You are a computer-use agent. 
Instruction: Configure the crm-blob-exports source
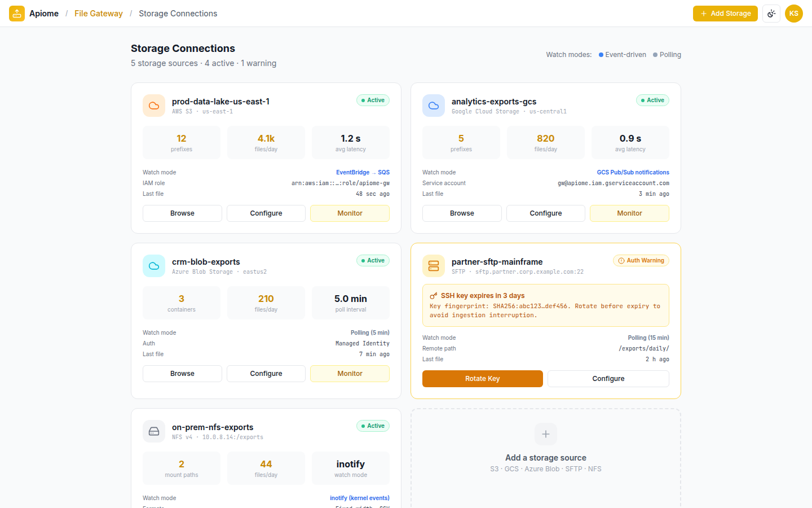point(266,374)
